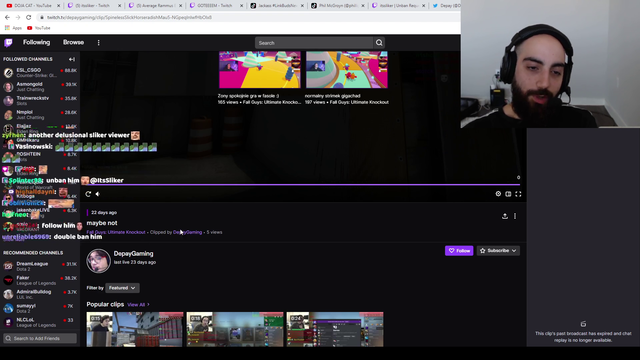
Task: Open the Subscribe dropdown button
Action: (498, 251)
